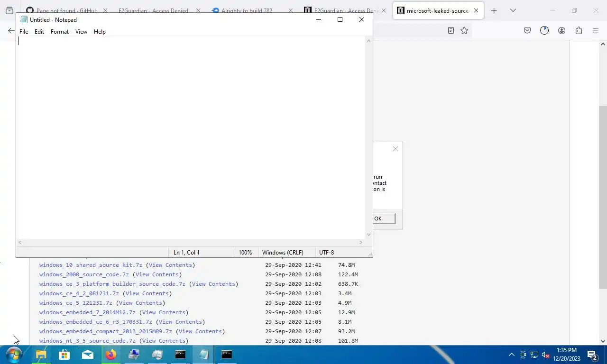
Task: Open notification center with 2 notifications
Action: pyautogui.click(x=592, y=355)
